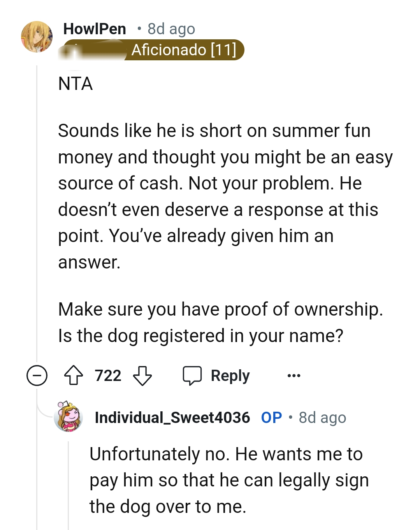This screenshot has width=420, height=530.
Task: Open the comment options via the three-dot icon
Action: (x=294, y=375)
